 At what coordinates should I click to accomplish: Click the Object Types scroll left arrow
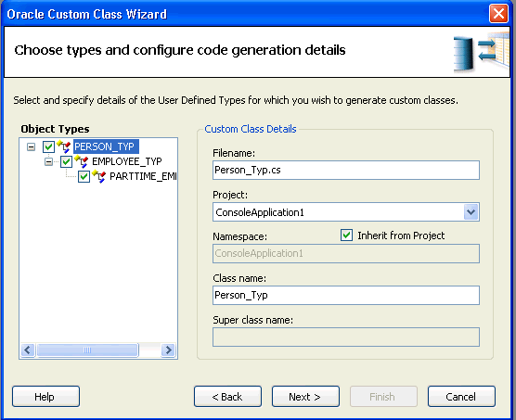pos(28,350)
